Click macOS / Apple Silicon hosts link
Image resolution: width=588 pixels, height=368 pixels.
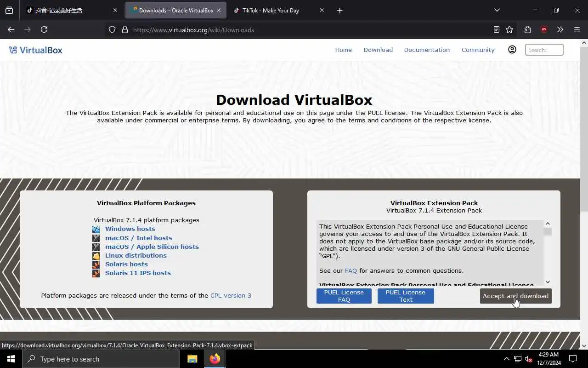pos(152,247)
